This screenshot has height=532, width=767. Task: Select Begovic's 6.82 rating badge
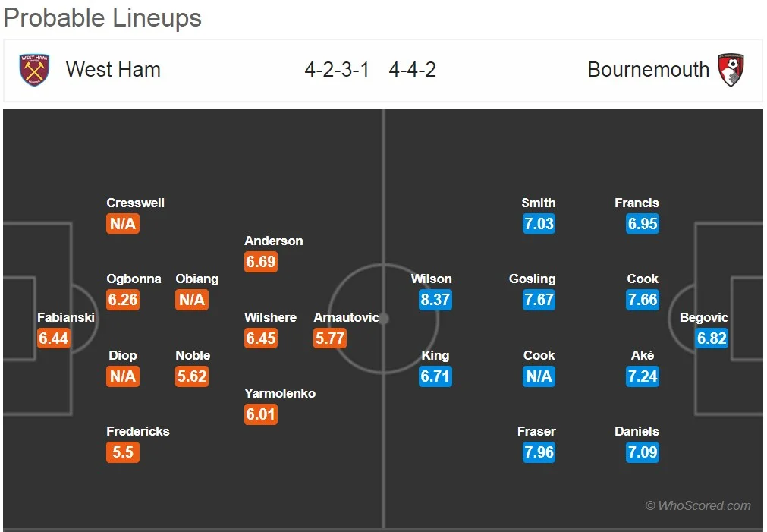coord(712,338)
